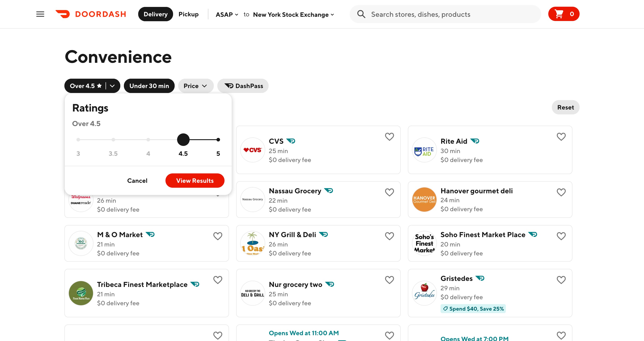Disable the Under 30 min filter
This screenshot has height=341, width=644.
click(x=149, y=86)
